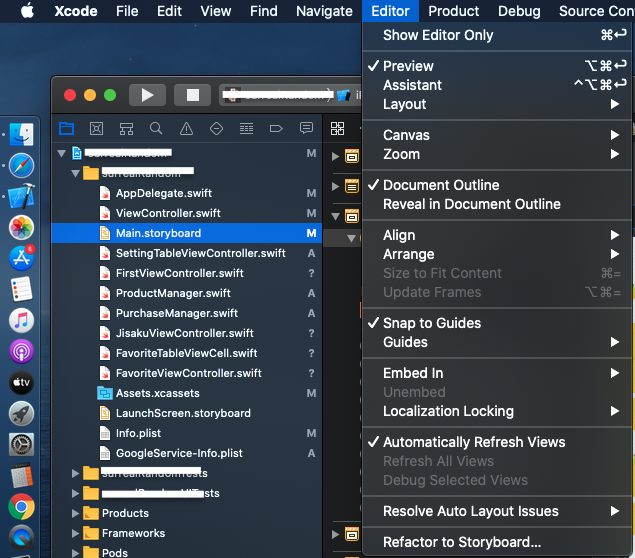
Task: Open Music from the Dock
Action: click(21, 320)
